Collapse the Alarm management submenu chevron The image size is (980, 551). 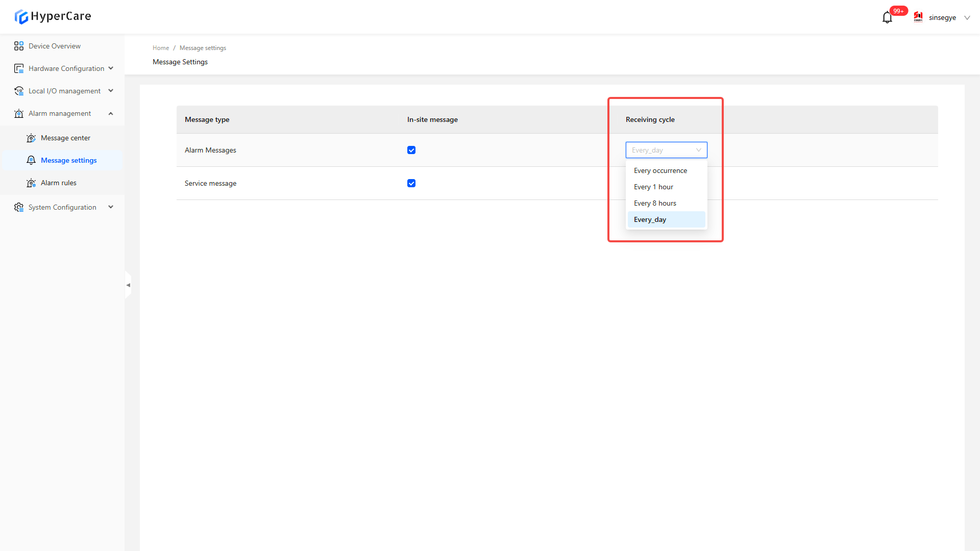[x=111, y=113]
